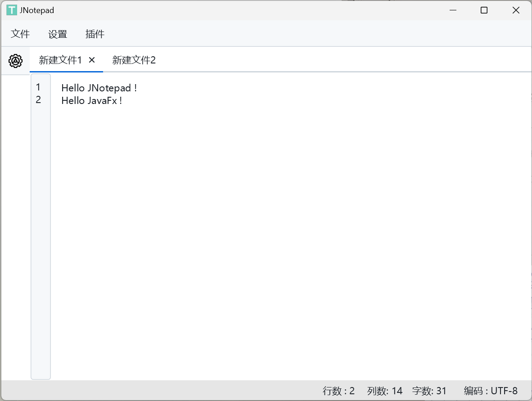Click line number 2 in the gutter

38,100
